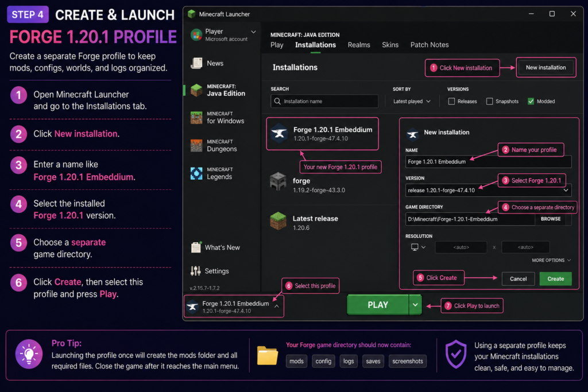
Task: Click Minecraft Launcher title bar logo
Action: point(192,14)
